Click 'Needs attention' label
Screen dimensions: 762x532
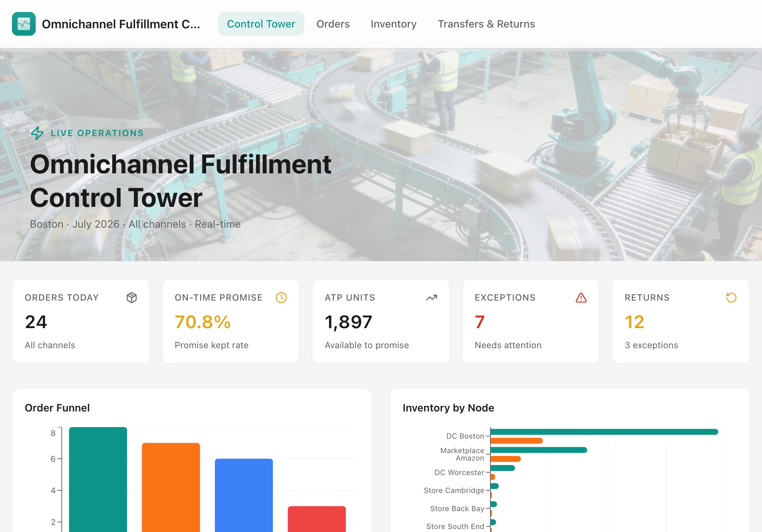coord(508,345)
